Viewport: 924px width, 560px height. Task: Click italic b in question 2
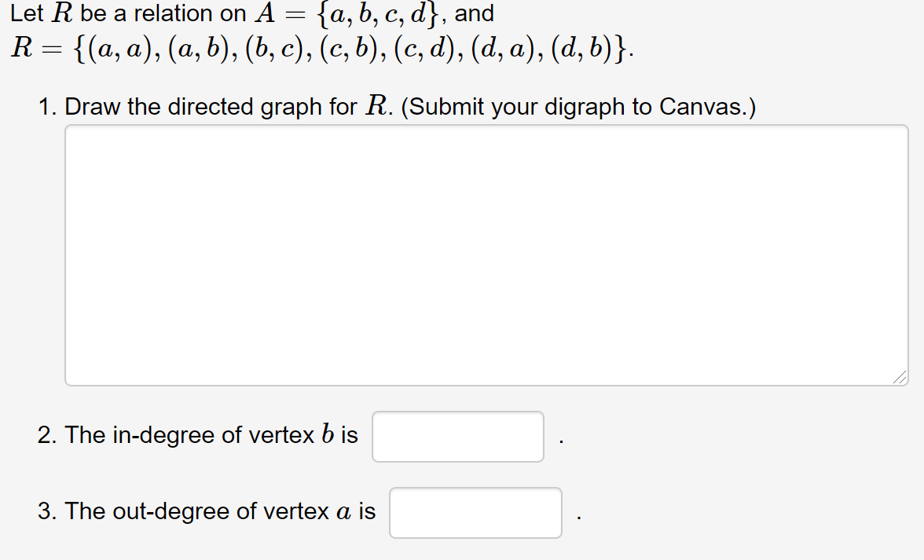tap(327, 434)
